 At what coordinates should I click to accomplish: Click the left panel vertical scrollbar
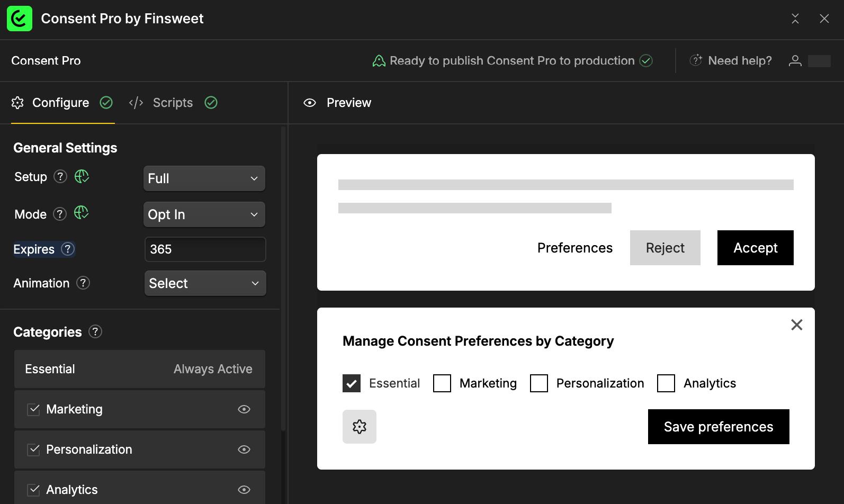tap(283, 278)
